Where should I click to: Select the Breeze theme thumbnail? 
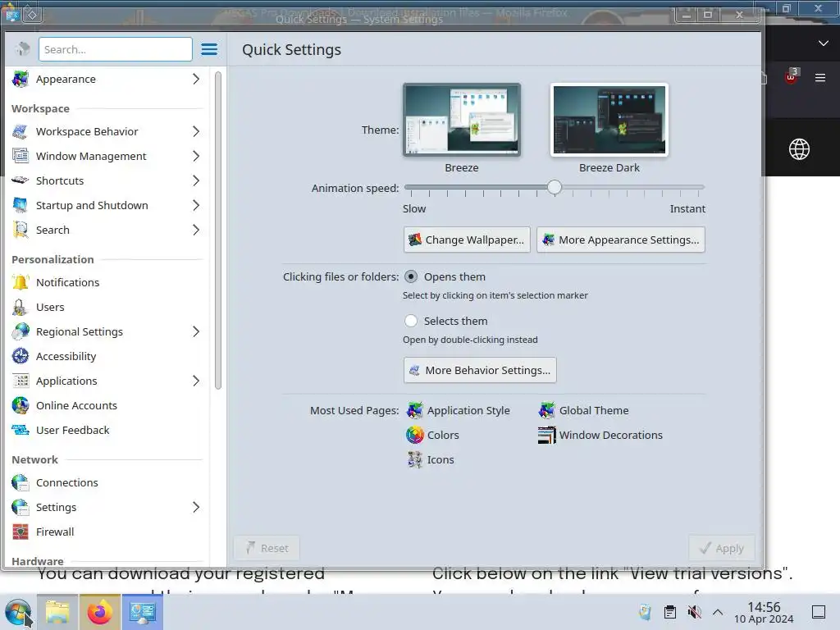(462, 120)
